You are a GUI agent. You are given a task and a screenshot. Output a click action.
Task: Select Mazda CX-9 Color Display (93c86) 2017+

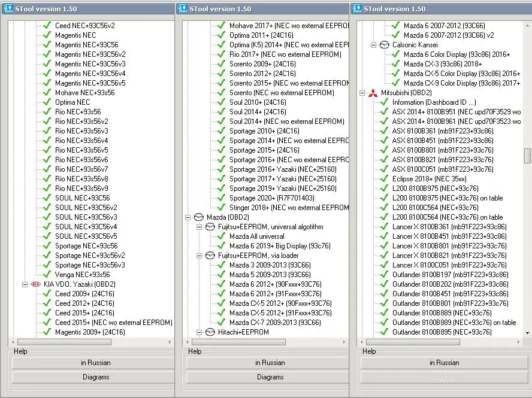462,83
